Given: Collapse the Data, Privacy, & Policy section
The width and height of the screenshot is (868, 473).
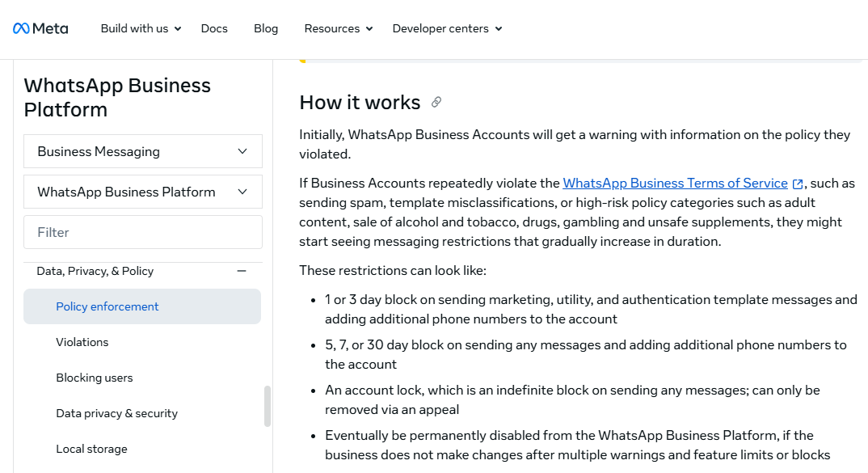Looking at the screenshot, I should (x=242, y=271).
